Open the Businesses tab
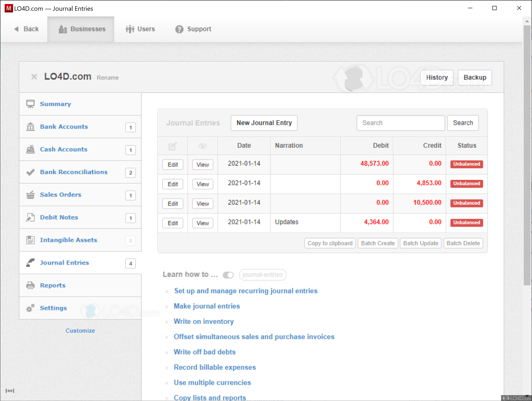This screenshot has height=401, width=532. tap(81, 29)
